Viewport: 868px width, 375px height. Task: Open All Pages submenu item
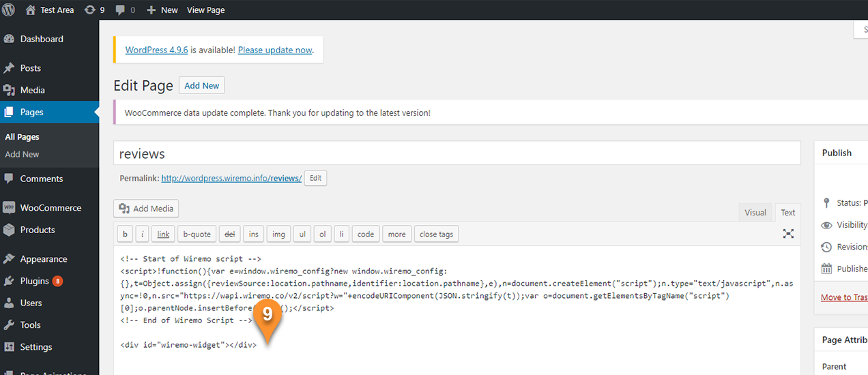point(22,137)
